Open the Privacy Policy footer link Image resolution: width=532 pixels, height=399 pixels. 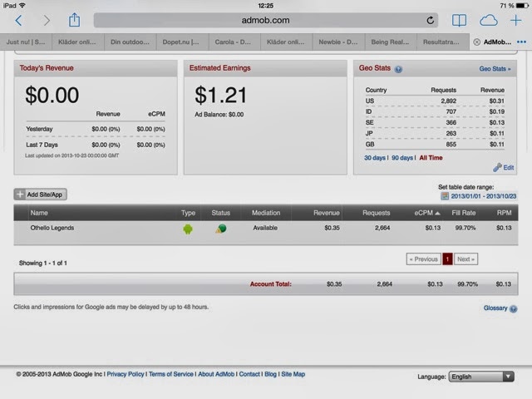(126, 374)
